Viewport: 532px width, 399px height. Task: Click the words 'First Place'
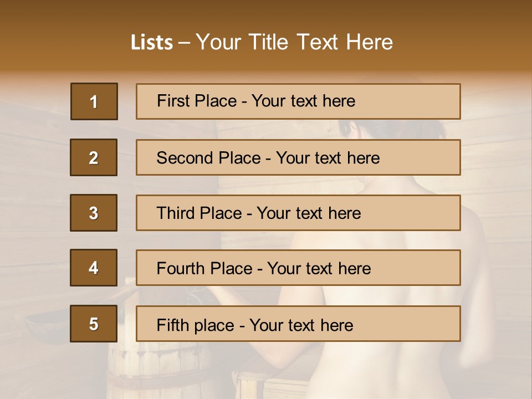tap(197, 101)
